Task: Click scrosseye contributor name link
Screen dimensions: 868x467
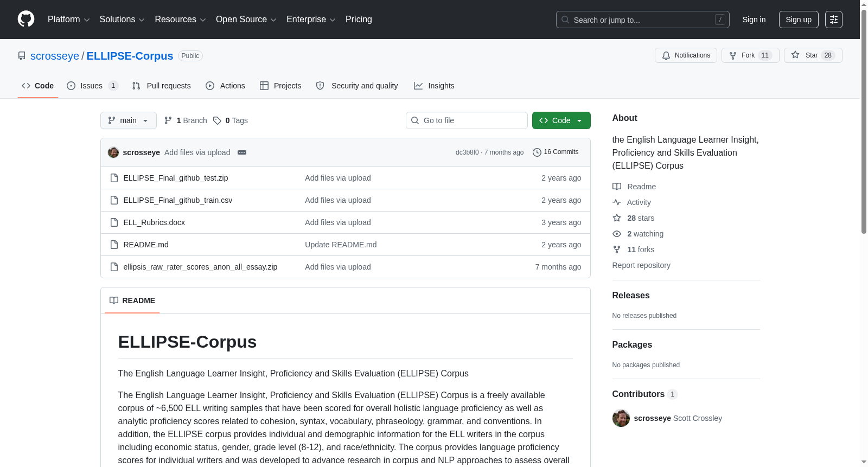Action: [x=653, y=418]
